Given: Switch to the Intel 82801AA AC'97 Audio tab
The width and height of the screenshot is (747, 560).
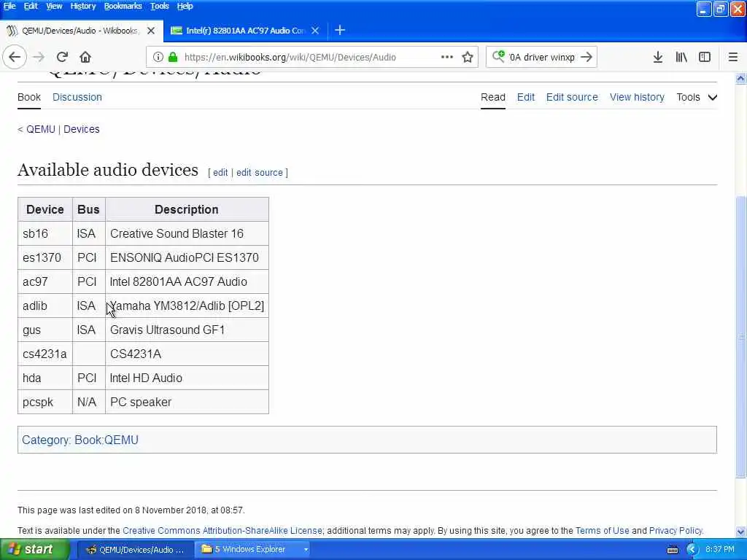Looking at the screenshot, I should click(x=245, y=31).
